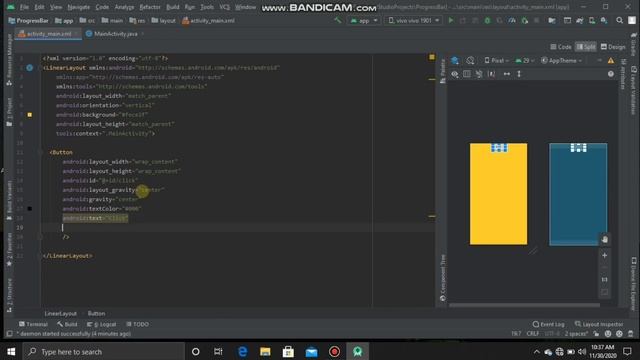Image resolution: width=640 pixels, height=360 pixels.
Task: Open the Pixel device preview dropdown
Action: pyautogui.click(x=496, y=60)
